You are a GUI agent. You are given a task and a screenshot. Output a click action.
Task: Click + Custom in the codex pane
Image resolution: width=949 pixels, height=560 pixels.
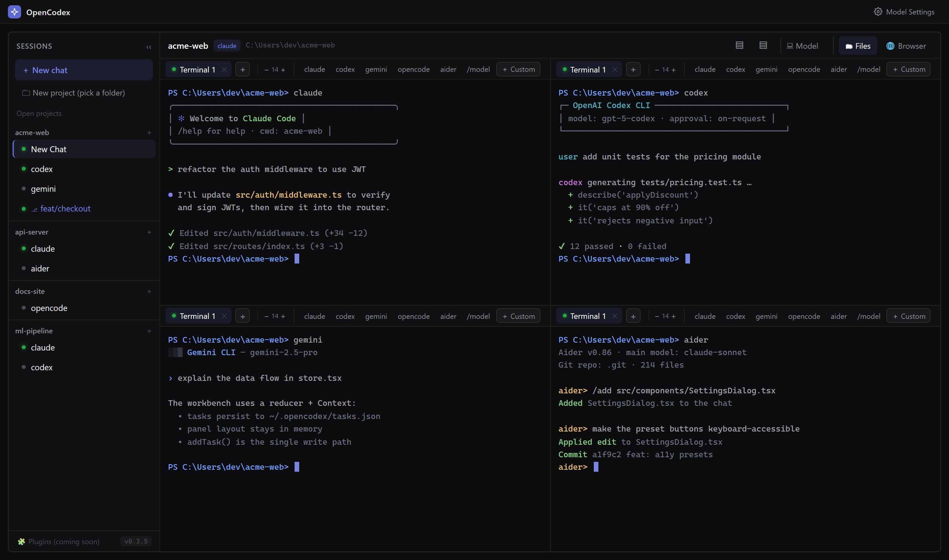[908, 70]
